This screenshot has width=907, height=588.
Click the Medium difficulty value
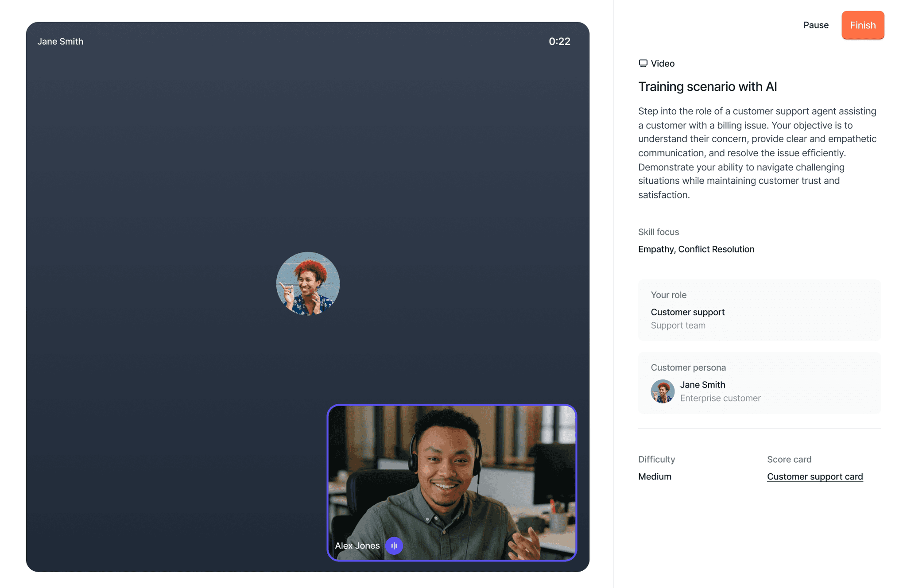click(655, 476)
